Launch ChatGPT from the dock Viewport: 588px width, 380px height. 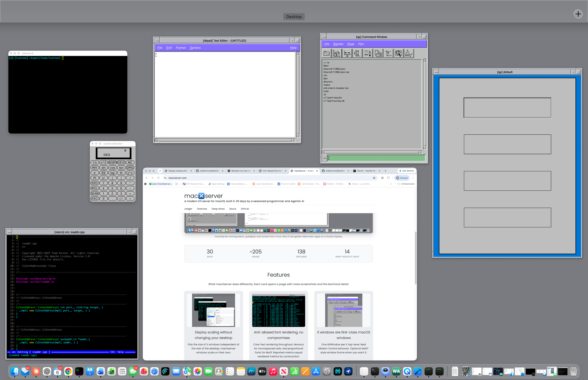47,371
